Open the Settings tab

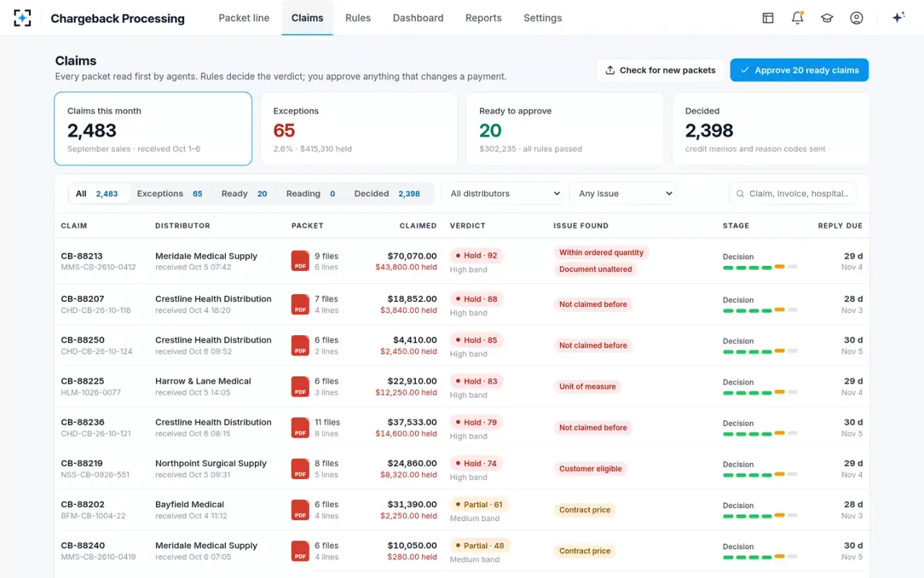(x=543, y=18)
